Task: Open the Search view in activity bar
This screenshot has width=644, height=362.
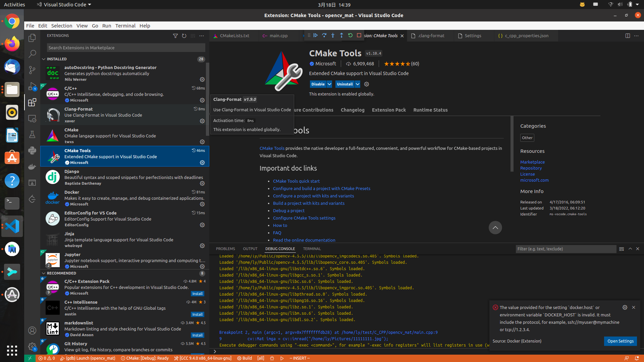Action: 32,54
